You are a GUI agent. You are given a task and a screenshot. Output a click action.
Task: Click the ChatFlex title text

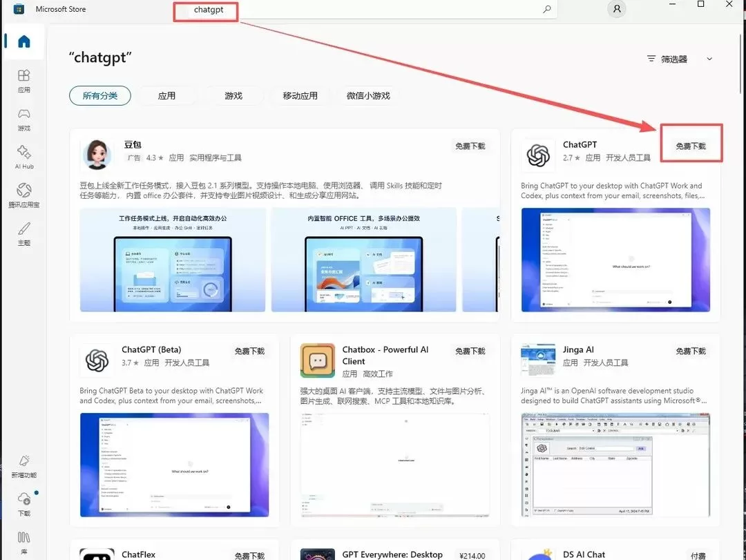click(x=138, y=554)
